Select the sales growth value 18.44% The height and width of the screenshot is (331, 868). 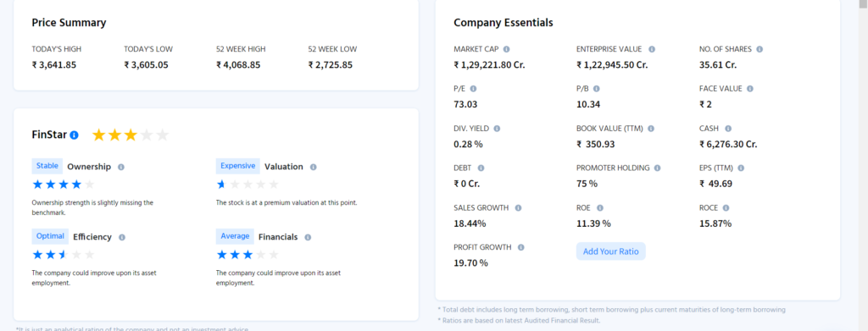pyautogui.click(x=470, y=223)
